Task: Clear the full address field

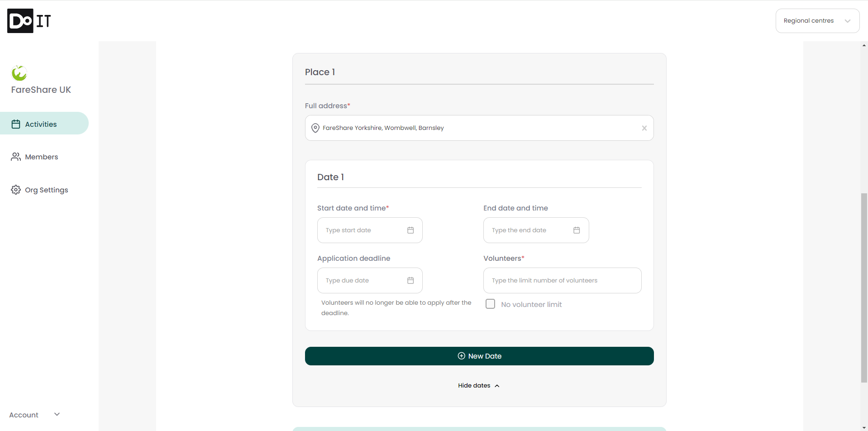Action: tap(644, 128)
